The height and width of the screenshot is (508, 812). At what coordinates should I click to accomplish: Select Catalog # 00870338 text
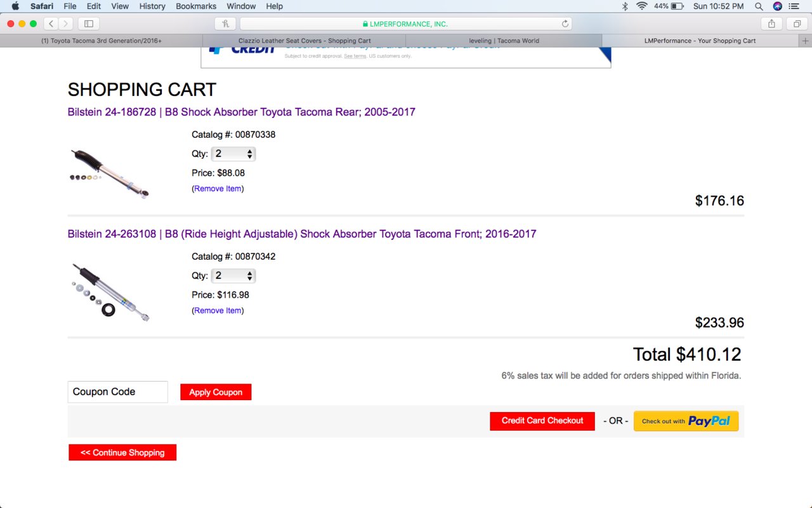(233, 135)
